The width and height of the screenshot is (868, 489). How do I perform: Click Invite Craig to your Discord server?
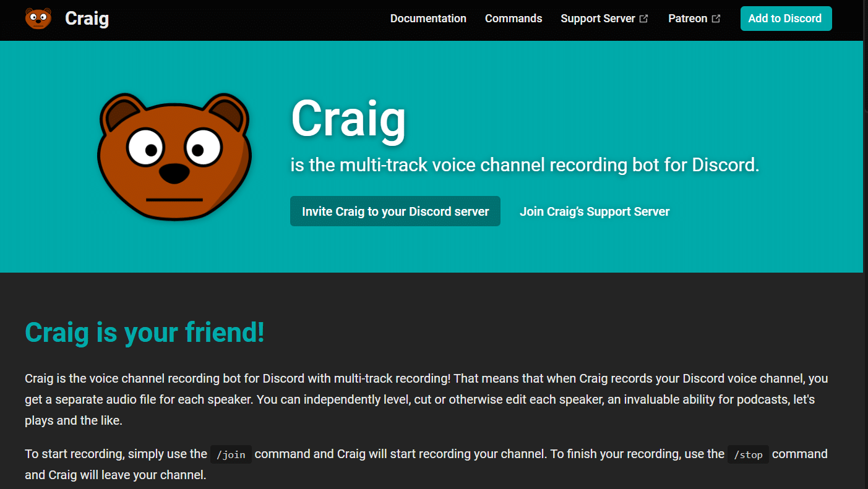(395, 211)
